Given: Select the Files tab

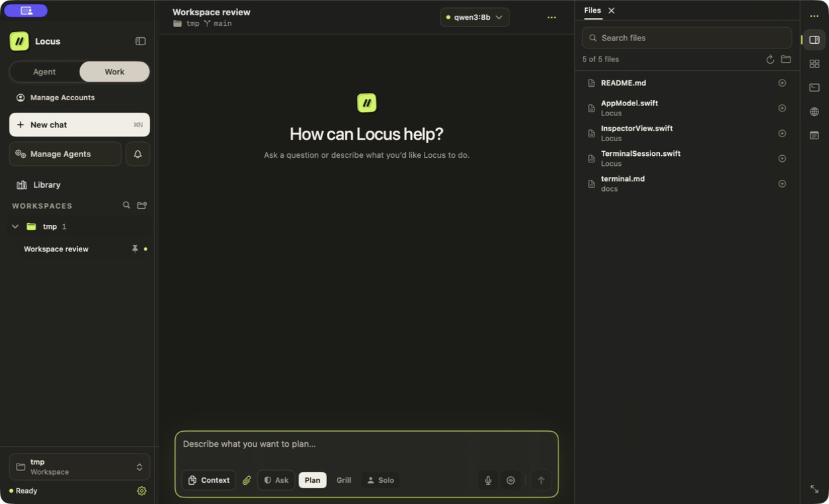Looking at the screenshot, I should tap(592, 11).
